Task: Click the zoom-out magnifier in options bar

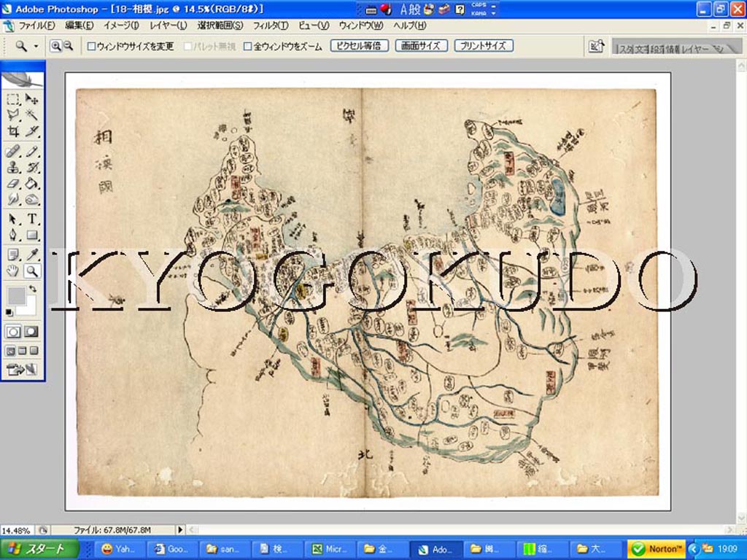Action: coord(68,46)
